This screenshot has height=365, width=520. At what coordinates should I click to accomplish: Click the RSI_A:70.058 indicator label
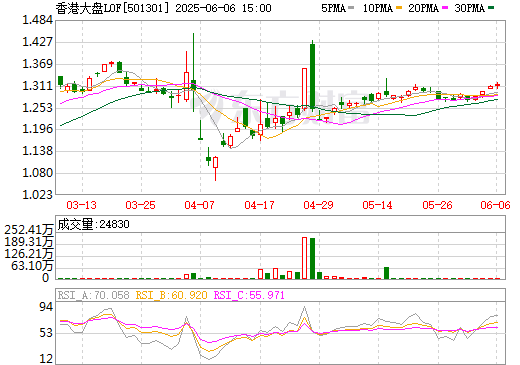(x=93, y=295)
